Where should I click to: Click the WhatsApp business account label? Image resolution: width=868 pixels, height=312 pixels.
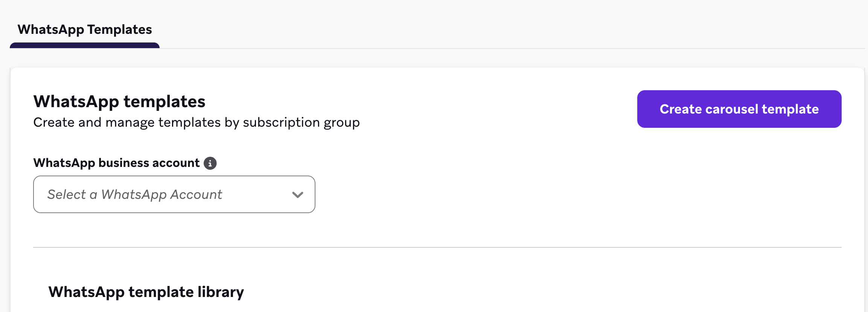pos(117,163)
